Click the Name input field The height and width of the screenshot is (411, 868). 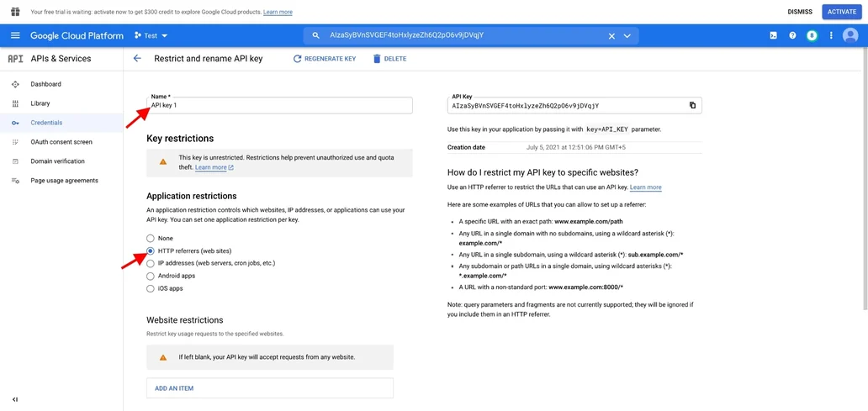pyautogui.click(x=279, y=105)
